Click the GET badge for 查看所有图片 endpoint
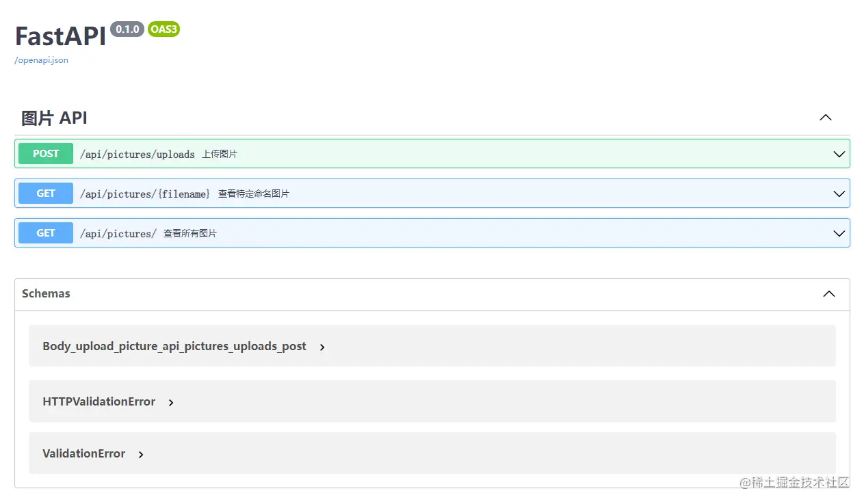Screen dimensions: 864x504 [x=46, y=233]
